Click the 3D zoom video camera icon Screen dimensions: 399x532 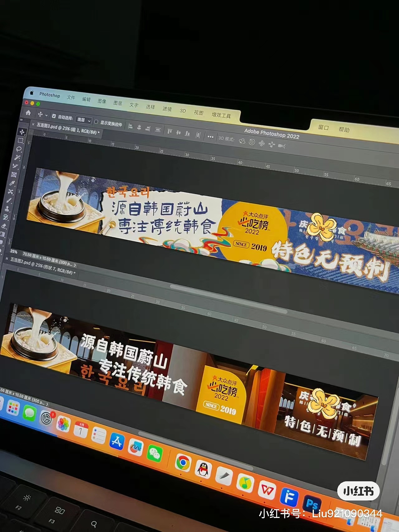(x=282, y=146)
